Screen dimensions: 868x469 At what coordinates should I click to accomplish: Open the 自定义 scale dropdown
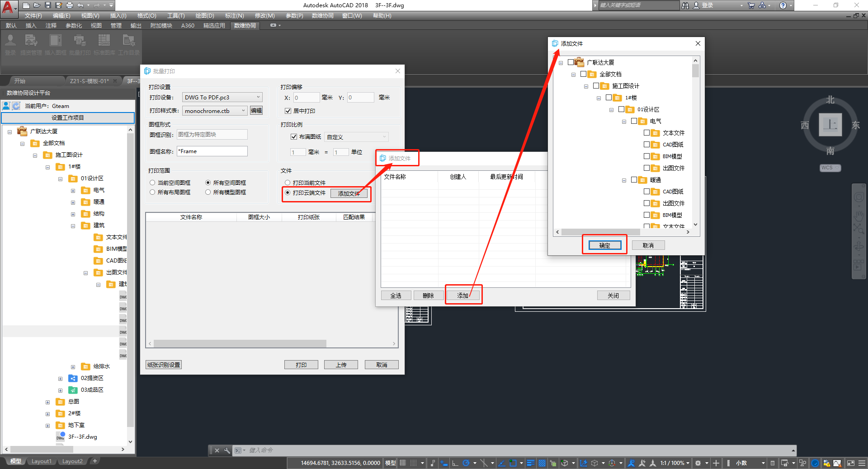pos(356,136)
